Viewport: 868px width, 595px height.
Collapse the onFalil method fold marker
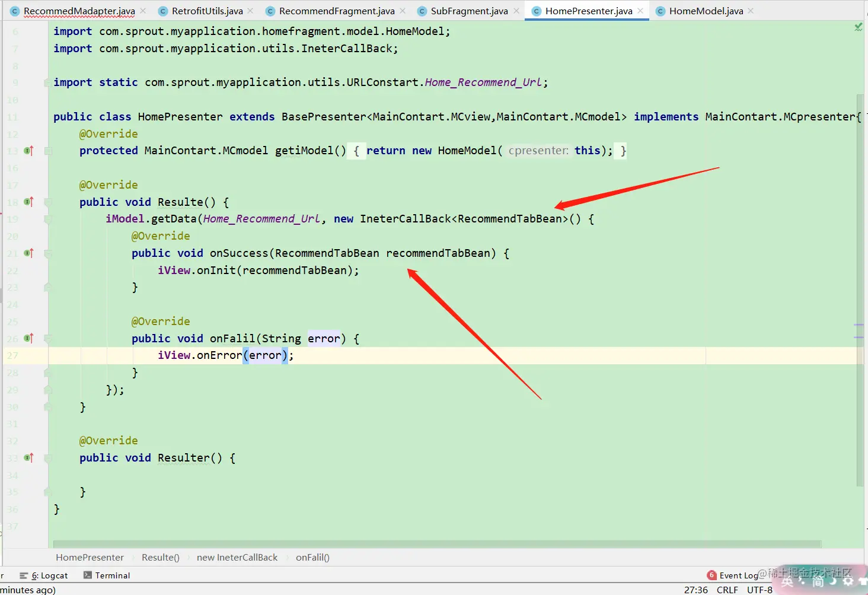pos(48,339)
